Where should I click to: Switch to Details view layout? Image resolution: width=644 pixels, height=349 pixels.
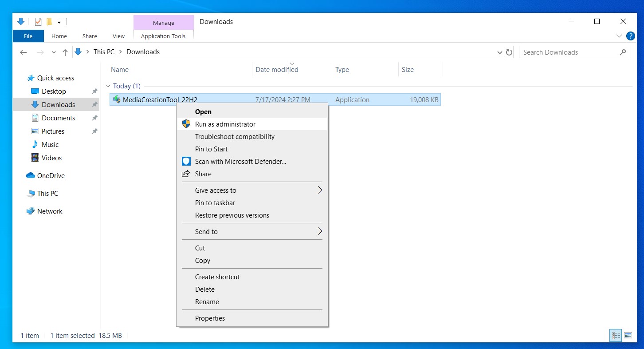tap(616, 335)
